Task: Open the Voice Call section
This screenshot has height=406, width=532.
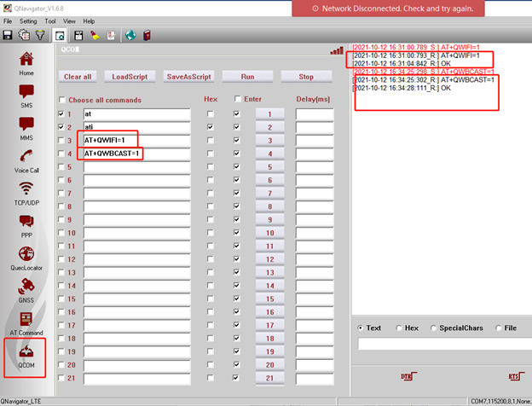Action: click(x=26, y=159)
